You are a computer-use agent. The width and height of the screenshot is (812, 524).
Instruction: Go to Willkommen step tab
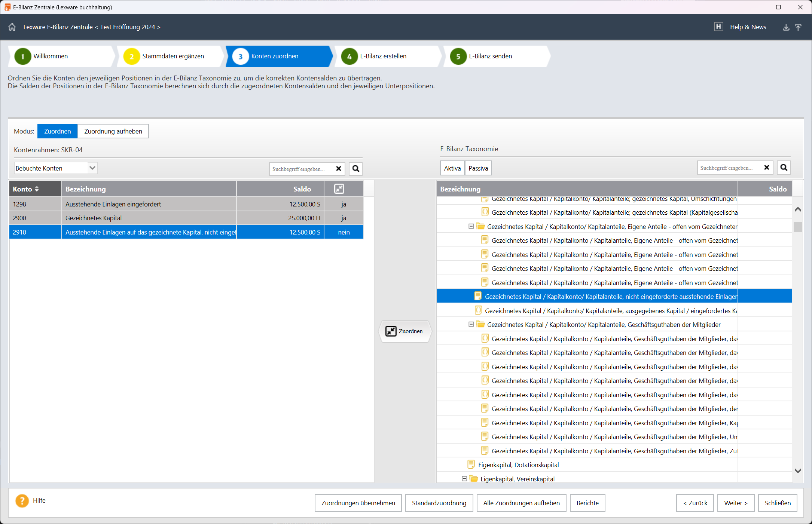click(61, 56)
